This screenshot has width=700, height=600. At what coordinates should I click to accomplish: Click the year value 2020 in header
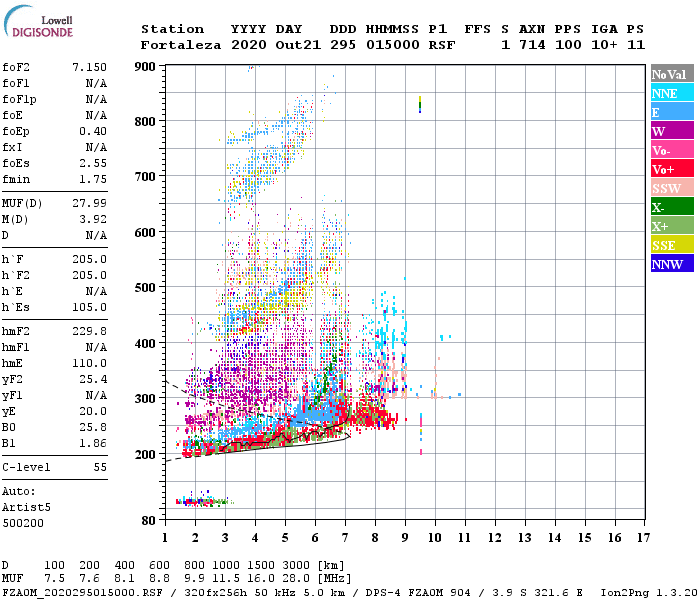249,45
